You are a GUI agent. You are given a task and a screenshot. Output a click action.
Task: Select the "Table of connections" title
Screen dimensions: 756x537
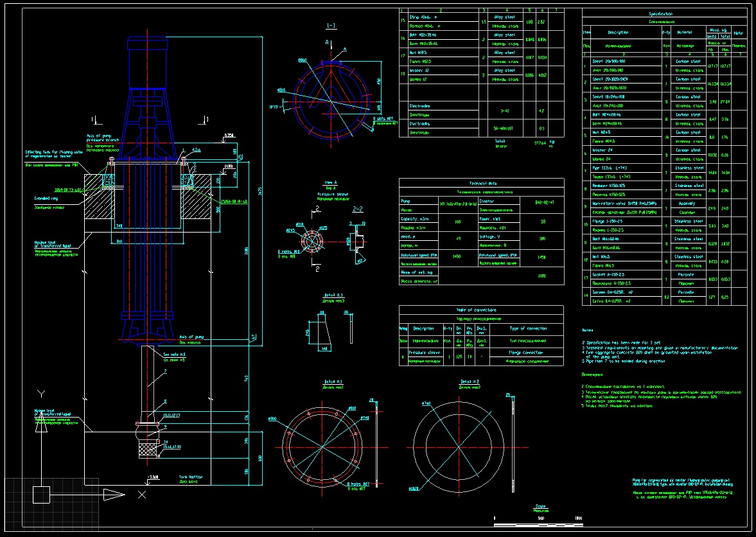point(476,310)
